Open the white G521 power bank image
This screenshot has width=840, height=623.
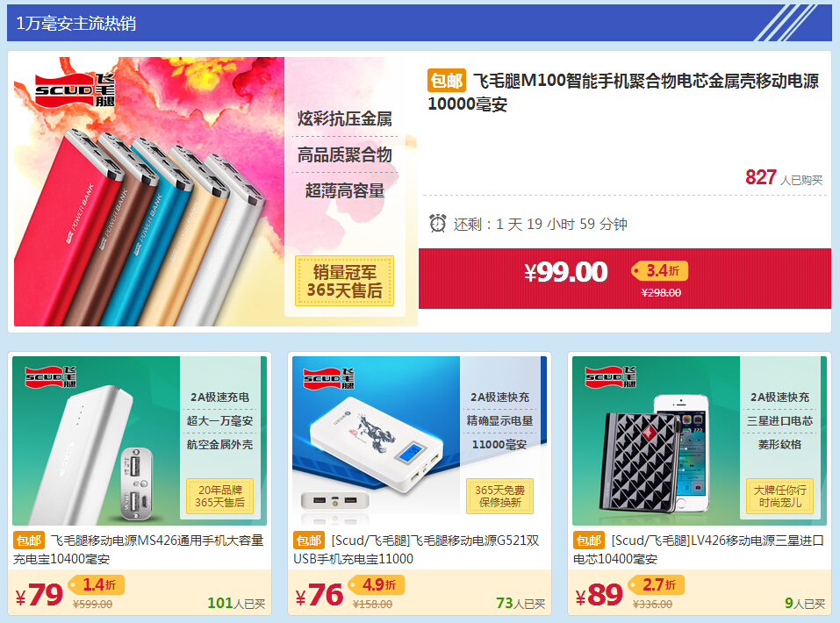(420, 440)
